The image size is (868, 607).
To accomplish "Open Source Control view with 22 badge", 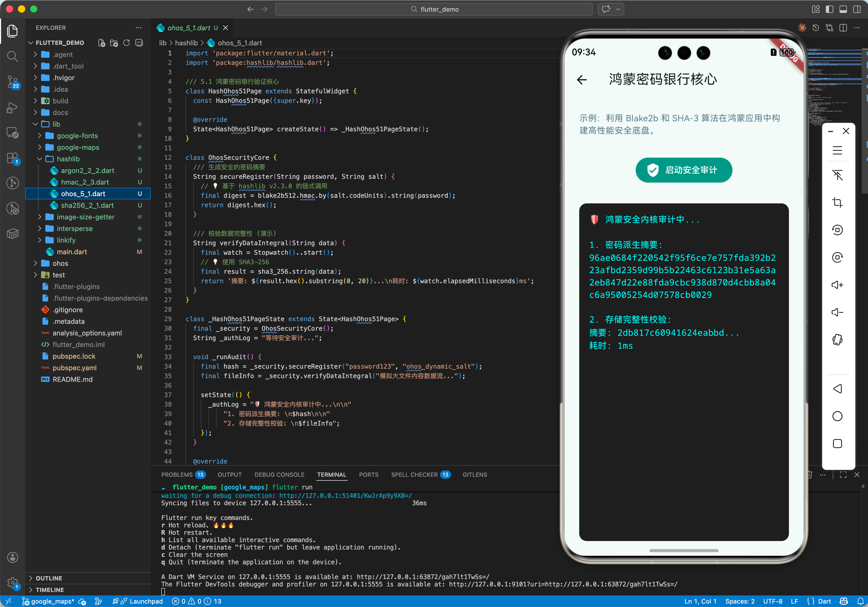I will [x=12, y=81].
